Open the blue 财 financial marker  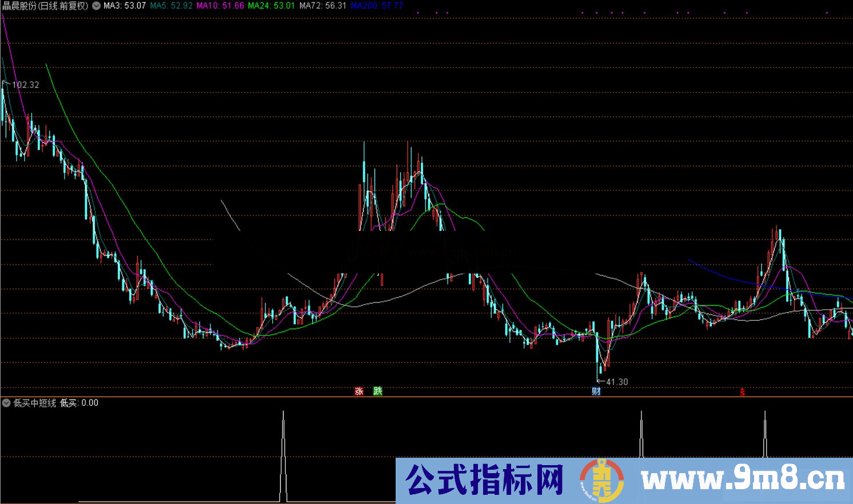[x=596, y=391]
